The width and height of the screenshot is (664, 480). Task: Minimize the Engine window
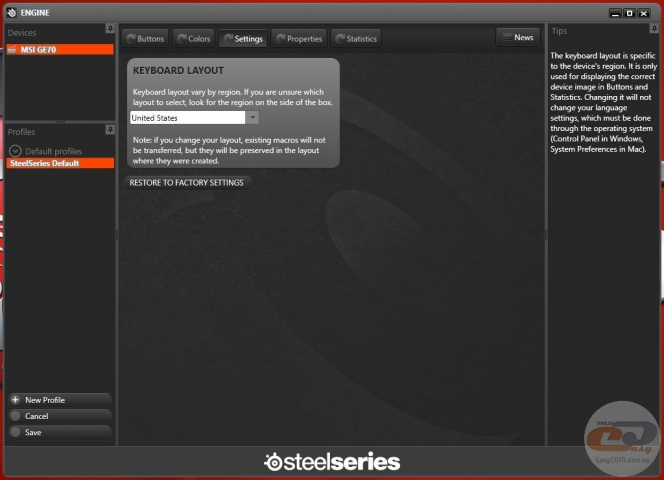[615, 14]
